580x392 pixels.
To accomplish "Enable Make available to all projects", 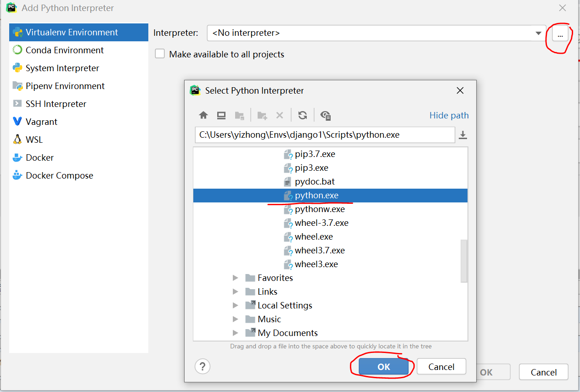I will pyautogui.click(x=160, y=54).
